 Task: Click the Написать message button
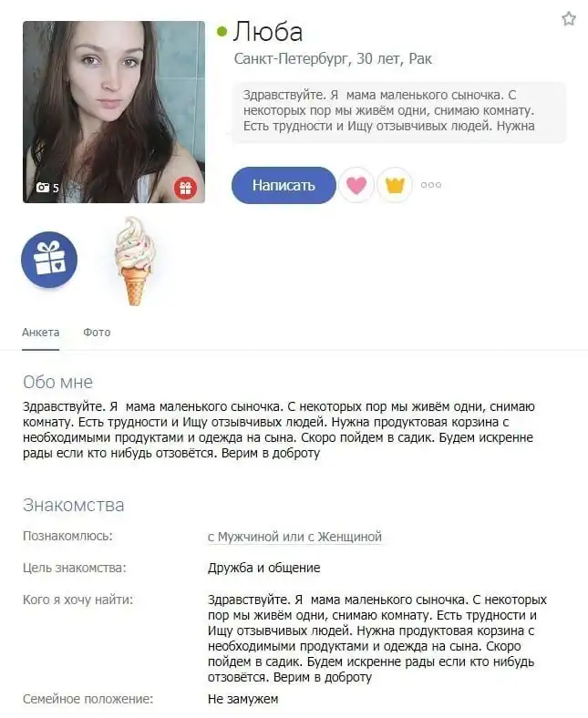tap(284, 185)
